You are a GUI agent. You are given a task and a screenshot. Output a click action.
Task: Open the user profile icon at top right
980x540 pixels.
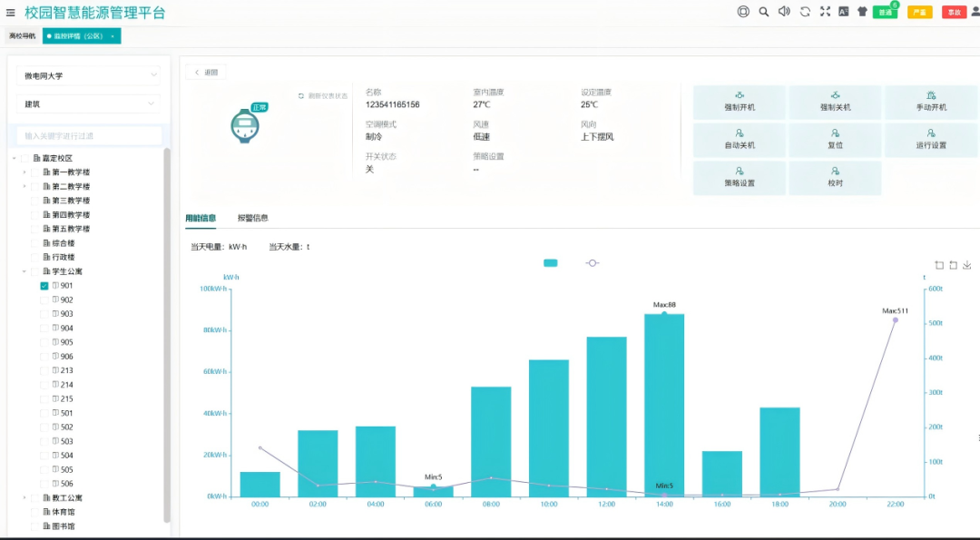[x=975, y=12]
